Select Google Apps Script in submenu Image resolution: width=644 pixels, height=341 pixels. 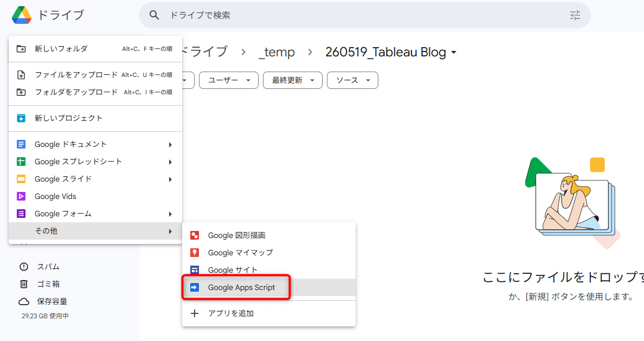pyautogui.click(x=269, y=287)
